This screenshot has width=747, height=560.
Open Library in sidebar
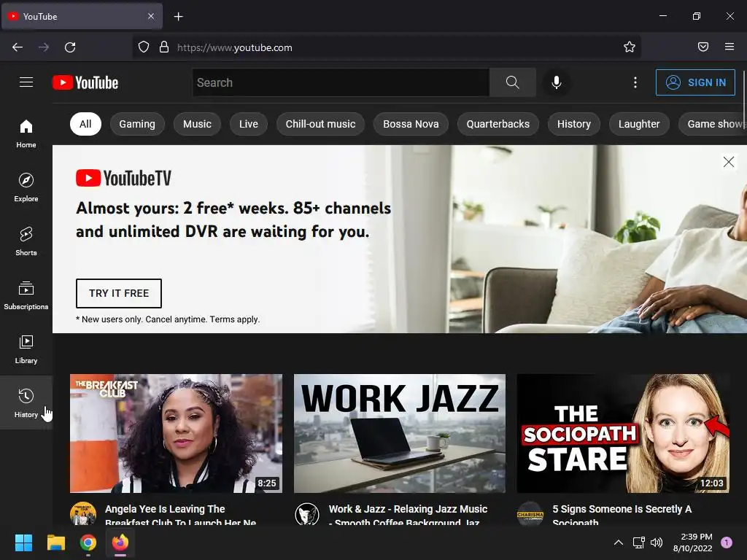pos(26,349)
